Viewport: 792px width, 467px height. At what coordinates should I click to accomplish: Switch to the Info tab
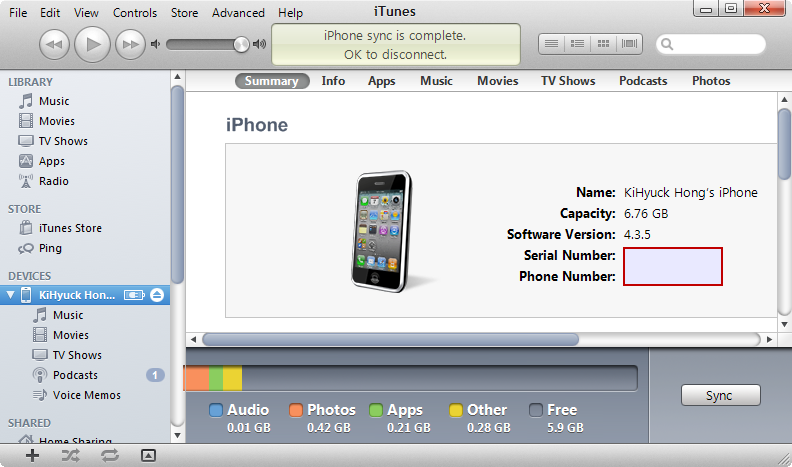coord(333,81)
